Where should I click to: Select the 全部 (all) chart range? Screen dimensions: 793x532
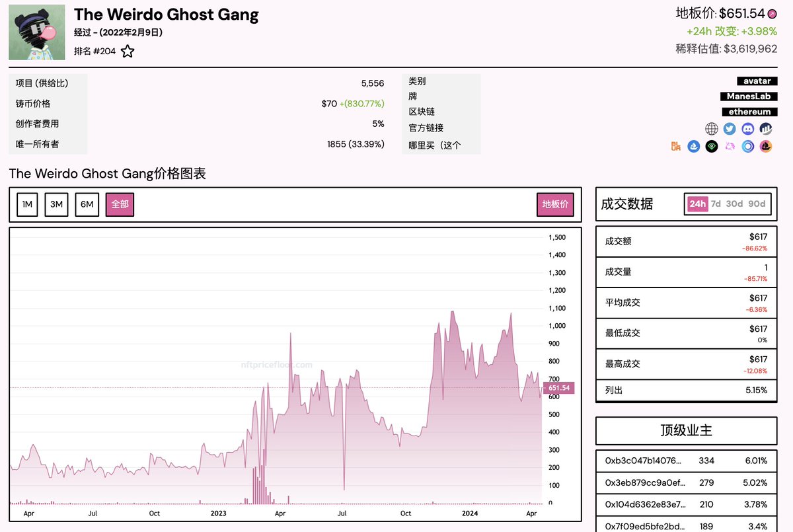(x=120, y=204)
